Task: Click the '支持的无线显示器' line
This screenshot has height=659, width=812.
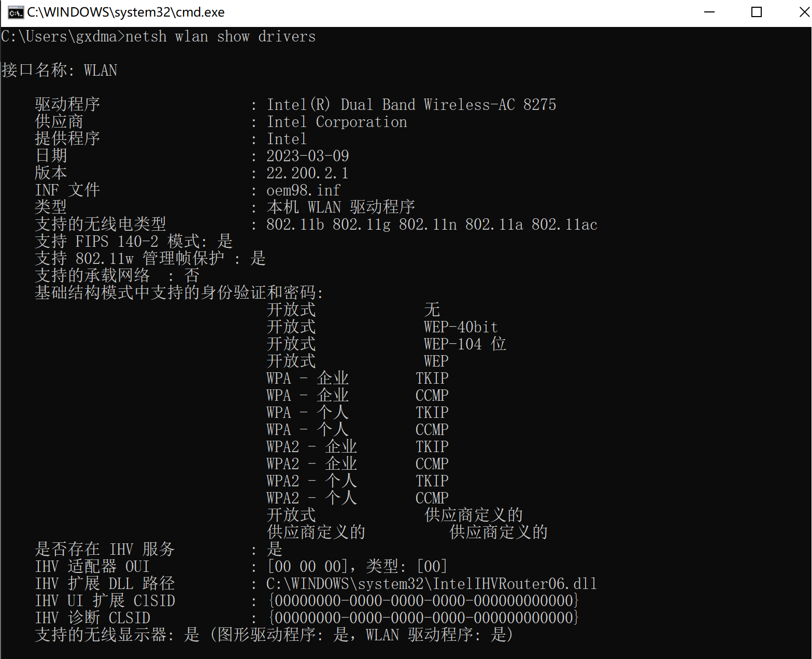Action: click(x=274, y=635)
